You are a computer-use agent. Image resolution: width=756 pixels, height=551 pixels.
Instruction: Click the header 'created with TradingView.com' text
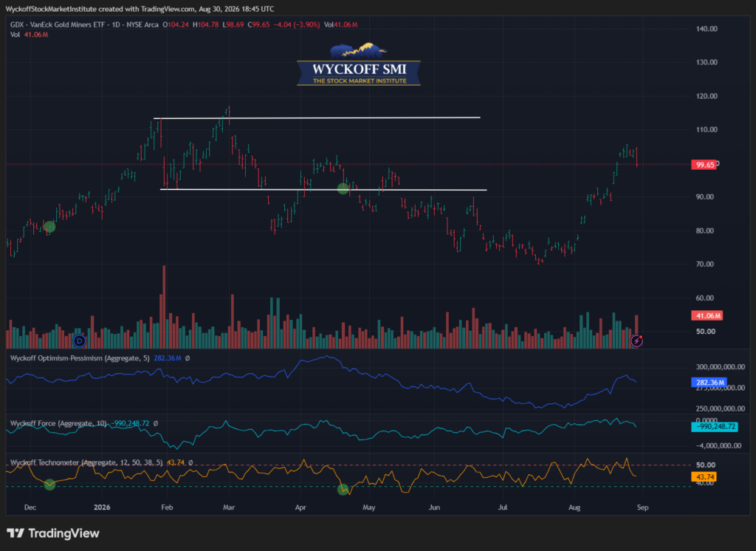tap(147, 9)
